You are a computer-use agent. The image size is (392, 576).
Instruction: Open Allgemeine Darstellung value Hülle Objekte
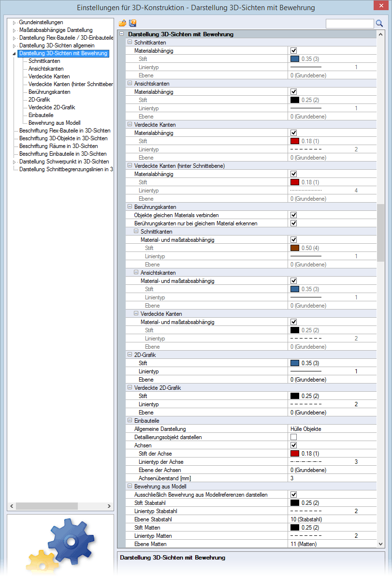pyautogui.click(x=332, y=429)
